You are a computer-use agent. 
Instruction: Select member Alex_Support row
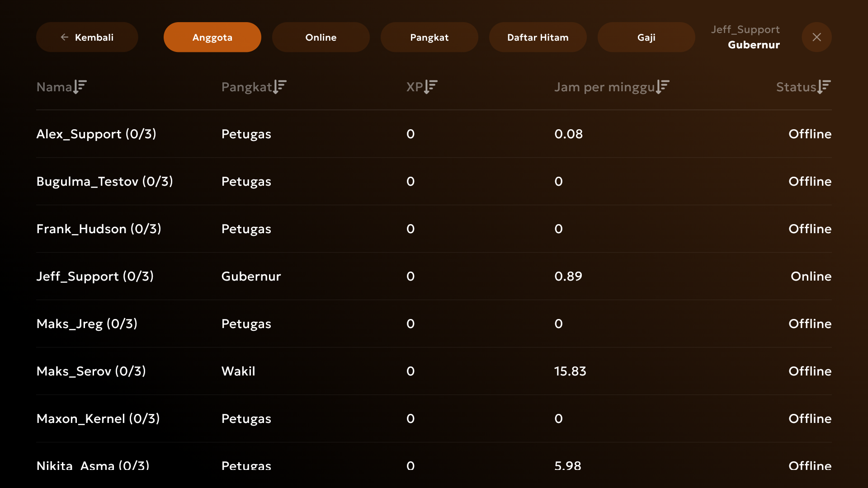(x=96, y=134)
